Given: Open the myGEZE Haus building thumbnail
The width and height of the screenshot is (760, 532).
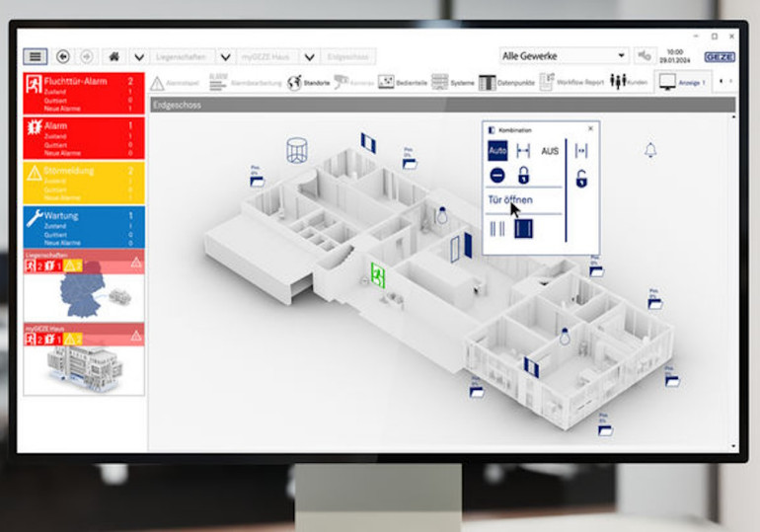Looking at the screenshot, I should click(83, 366).
